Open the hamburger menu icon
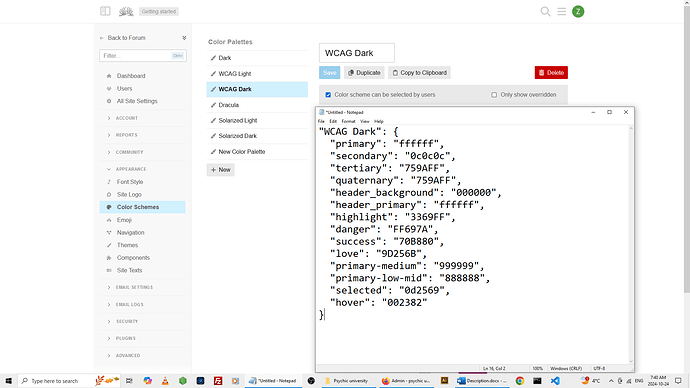The height and width of the screenshot is (388, 690). (562, 11)
